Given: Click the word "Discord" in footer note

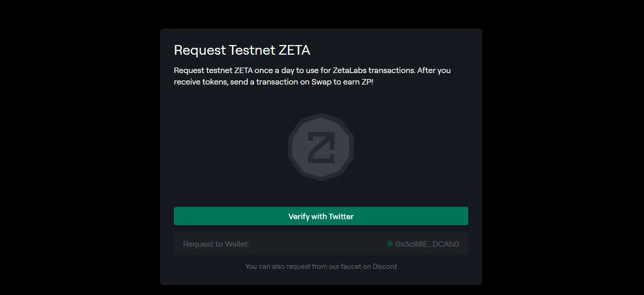Looking at the screenshot, I should tap(384, 267).
